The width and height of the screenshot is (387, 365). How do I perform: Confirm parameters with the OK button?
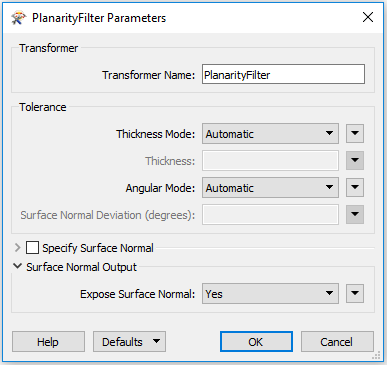(256, 342)
